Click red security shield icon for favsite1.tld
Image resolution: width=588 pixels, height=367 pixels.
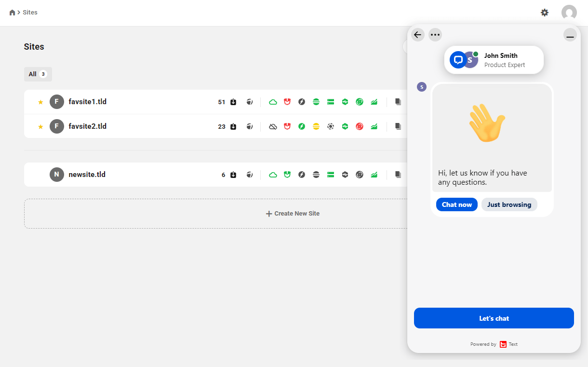coord(287,102)
